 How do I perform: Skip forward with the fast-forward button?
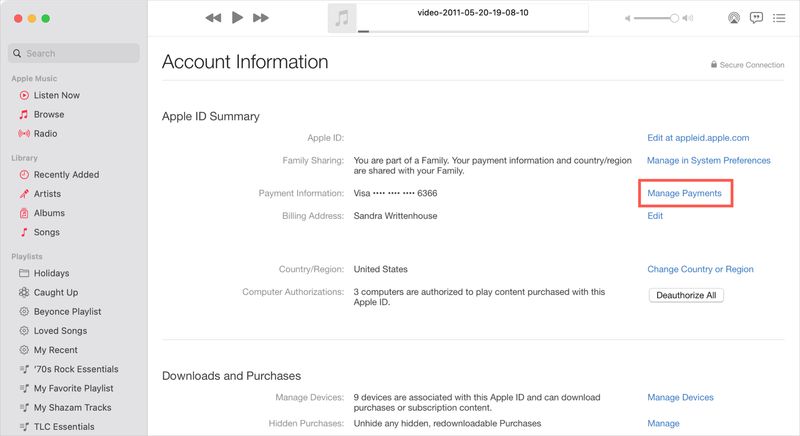click(x=261, y=18)
